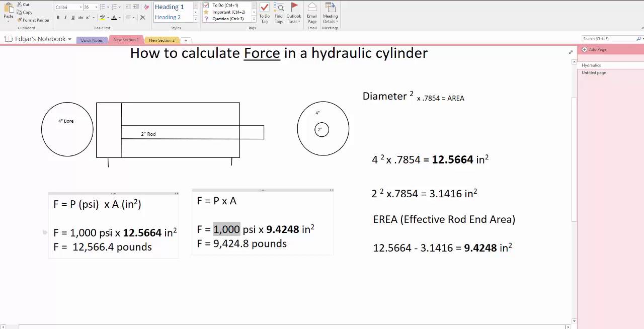Apply the red font color
The width and height of the screenshot is (644, 329).
[x=114, y=18]
